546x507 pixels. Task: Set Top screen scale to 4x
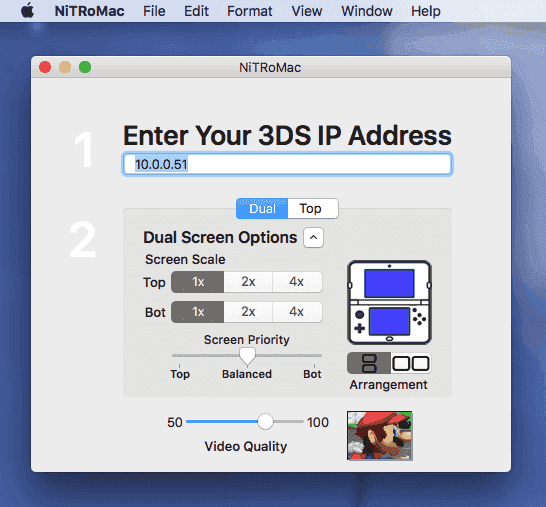297,282
